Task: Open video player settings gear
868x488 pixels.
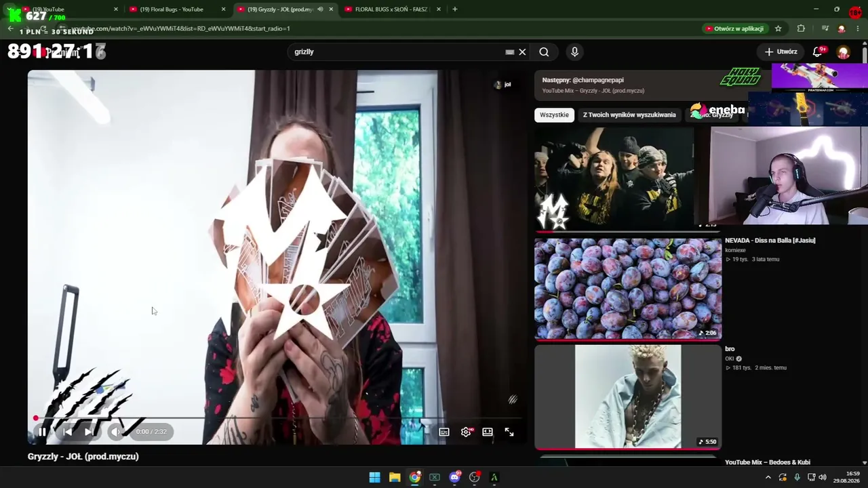Action: click(x=466, y=432)
